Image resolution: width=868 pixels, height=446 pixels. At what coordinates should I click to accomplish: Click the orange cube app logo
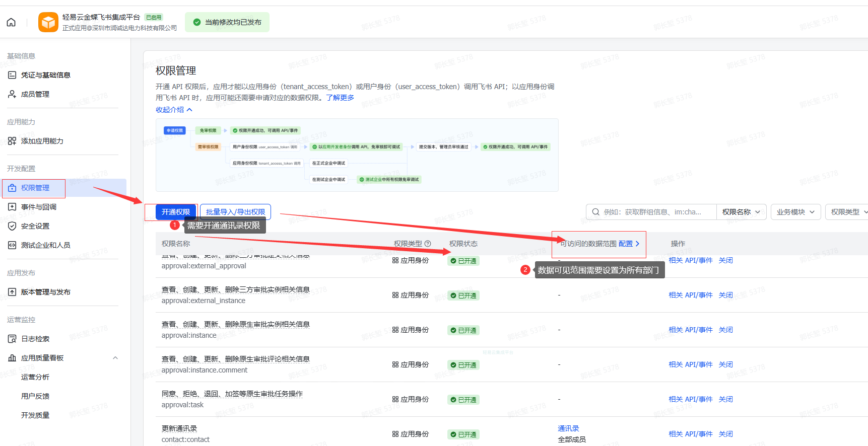(x=48, y=22)
